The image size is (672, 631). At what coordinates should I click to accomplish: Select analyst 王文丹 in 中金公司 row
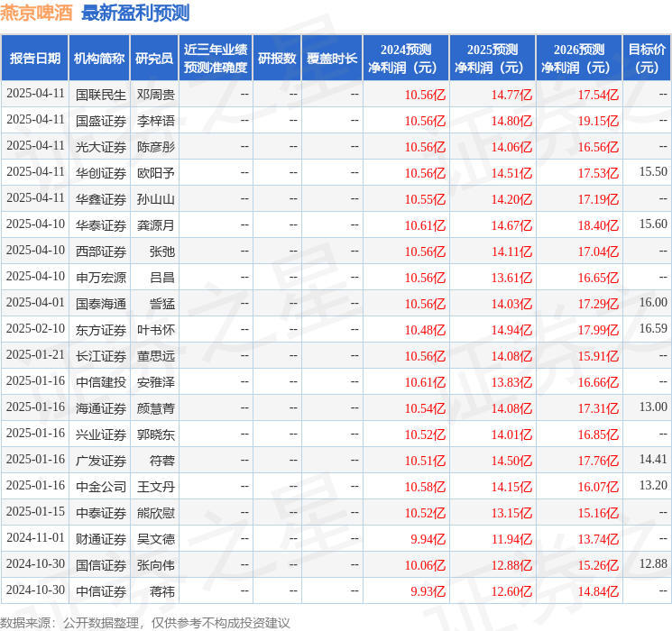155,487
